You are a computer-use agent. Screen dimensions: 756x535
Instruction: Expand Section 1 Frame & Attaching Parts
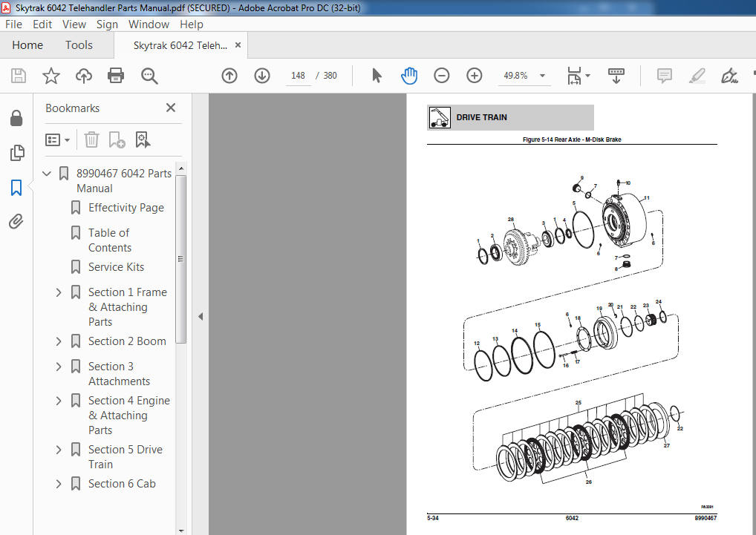click(59, 292)
